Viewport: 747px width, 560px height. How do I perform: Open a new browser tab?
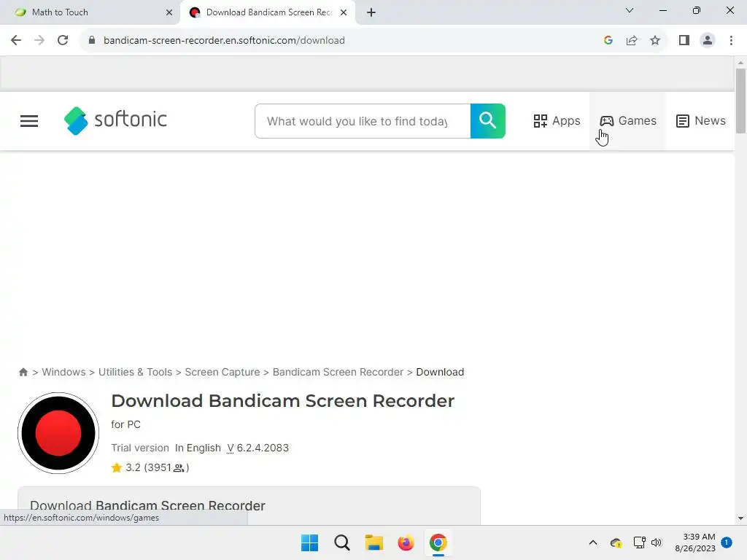tap(371, 12)
